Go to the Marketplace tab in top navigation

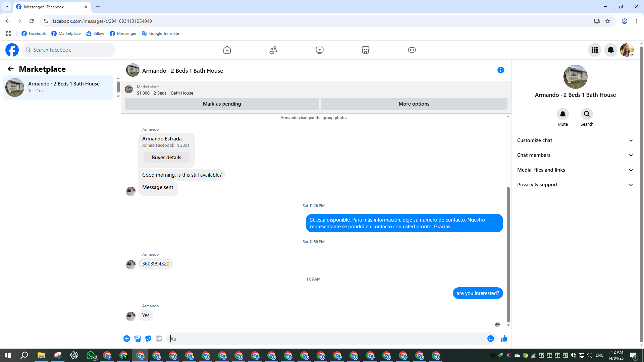point(365,50)
